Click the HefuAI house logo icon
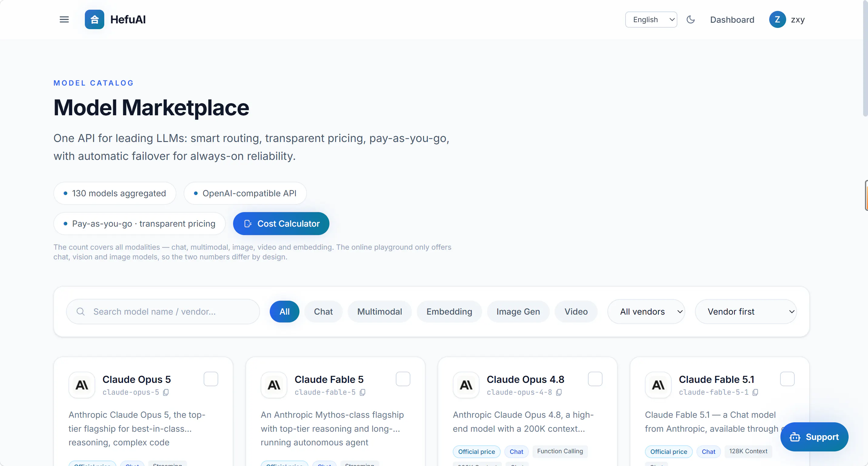Screen dimensions: 868x466 pyautogui.click(x=94, y=19)
